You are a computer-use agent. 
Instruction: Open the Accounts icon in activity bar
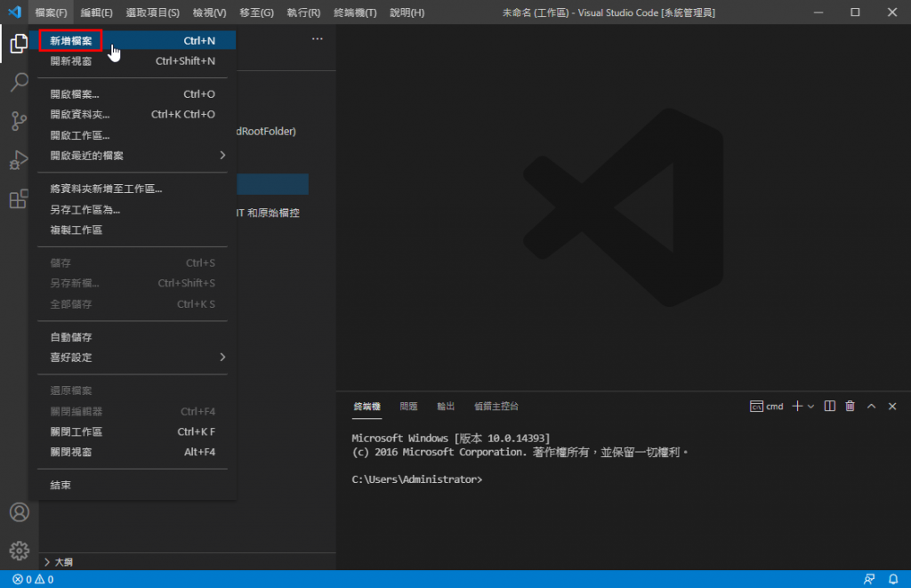click(20, 511)
